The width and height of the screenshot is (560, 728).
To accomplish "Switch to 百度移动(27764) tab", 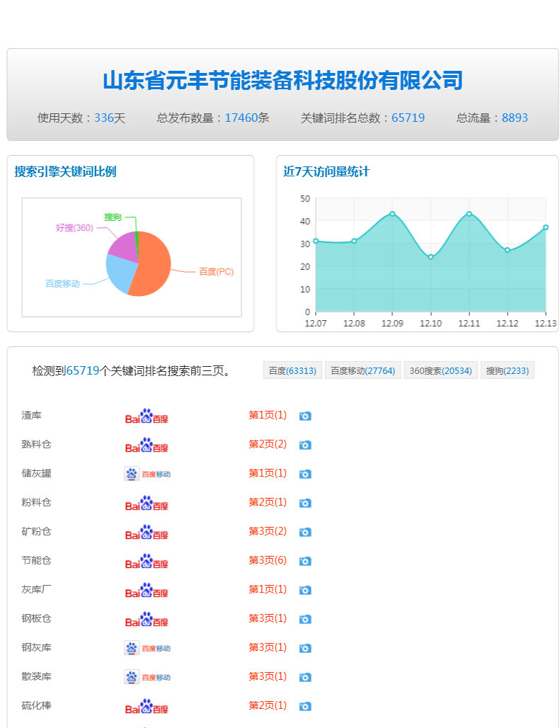I will (x=362, y=370).
